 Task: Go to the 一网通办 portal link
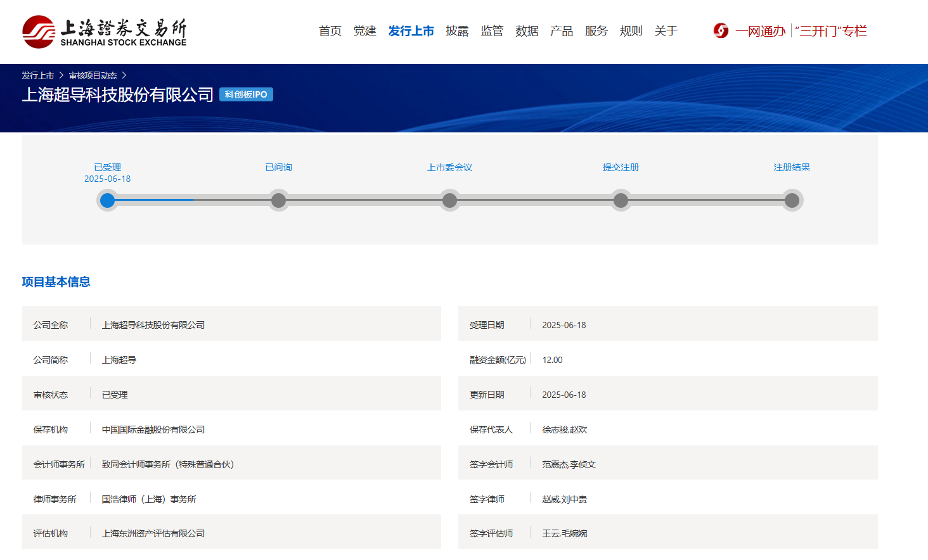[760, 31]
